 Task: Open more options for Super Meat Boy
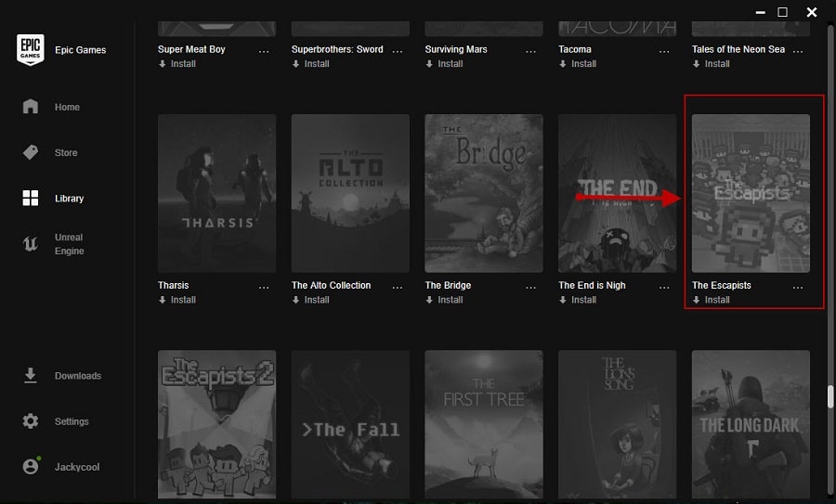[x=264, y=52]
